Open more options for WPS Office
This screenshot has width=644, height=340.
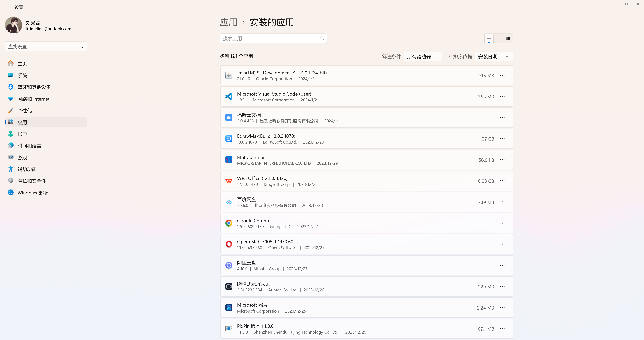tap(502, 181)
